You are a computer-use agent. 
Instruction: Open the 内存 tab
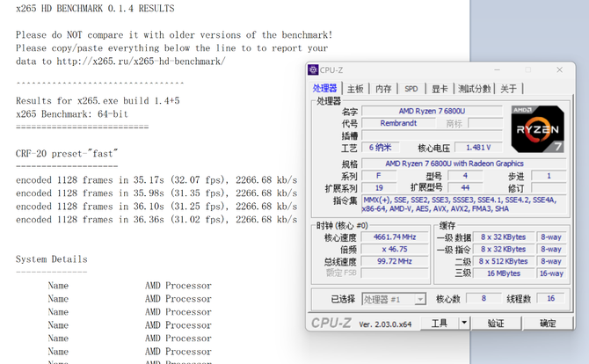pyautogui.click(x=383, y=89)
